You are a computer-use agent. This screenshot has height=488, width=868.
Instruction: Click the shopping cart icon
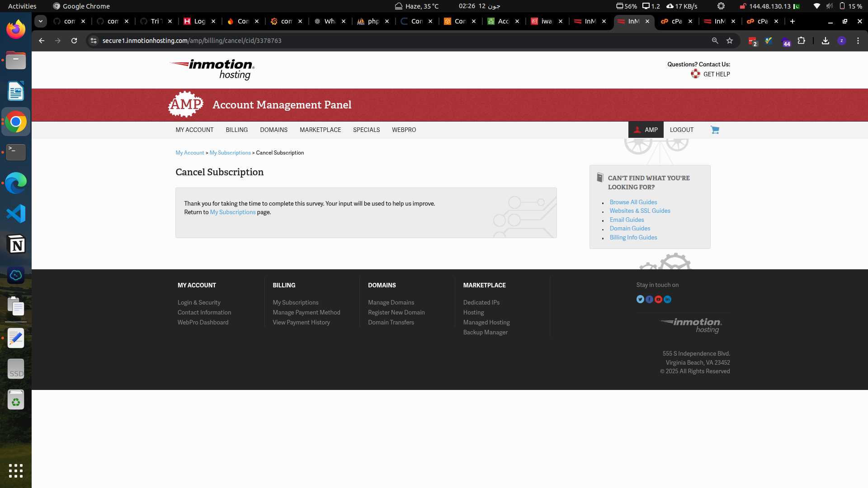pyautogui.click(x=715, y=130)
